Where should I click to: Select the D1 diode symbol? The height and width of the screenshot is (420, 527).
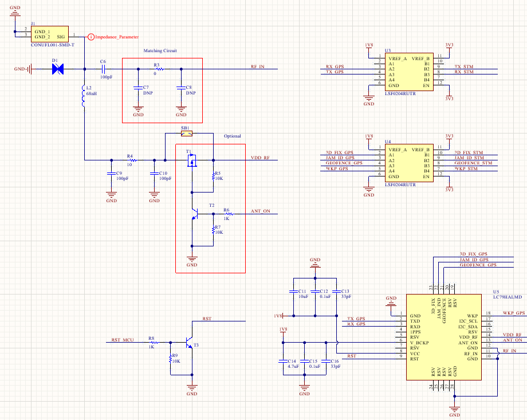tap(57, 69)
